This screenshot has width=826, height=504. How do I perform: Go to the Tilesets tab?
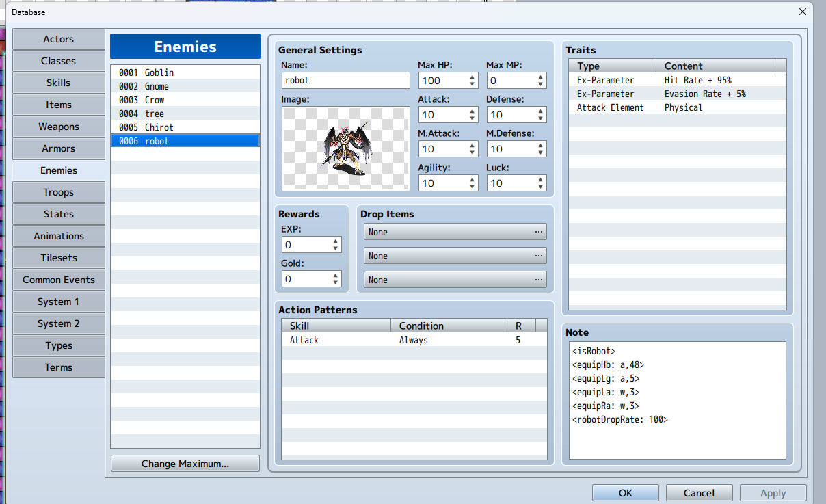(59, 258)
